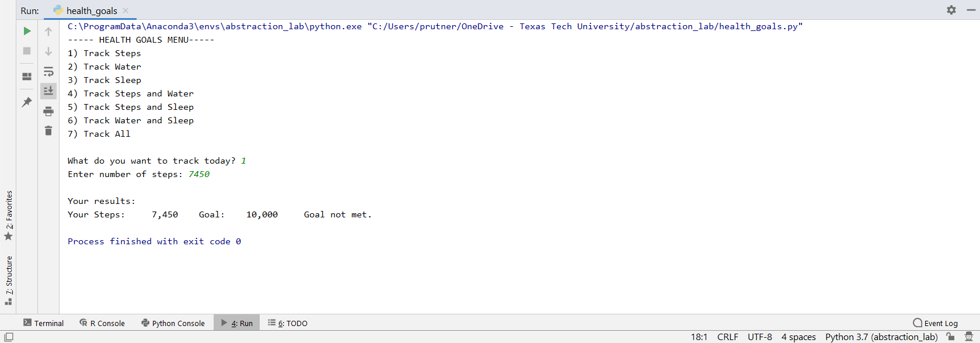Click 'HEALTH GOALS MENU' header line
Screen dimensions: 980x343
[x=141, y=40]
